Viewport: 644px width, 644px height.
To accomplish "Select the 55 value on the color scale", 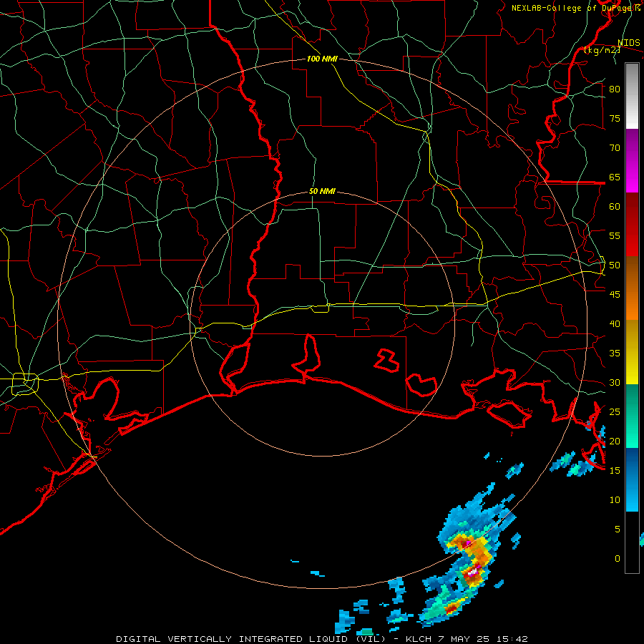I will click(x=615, y=235).
